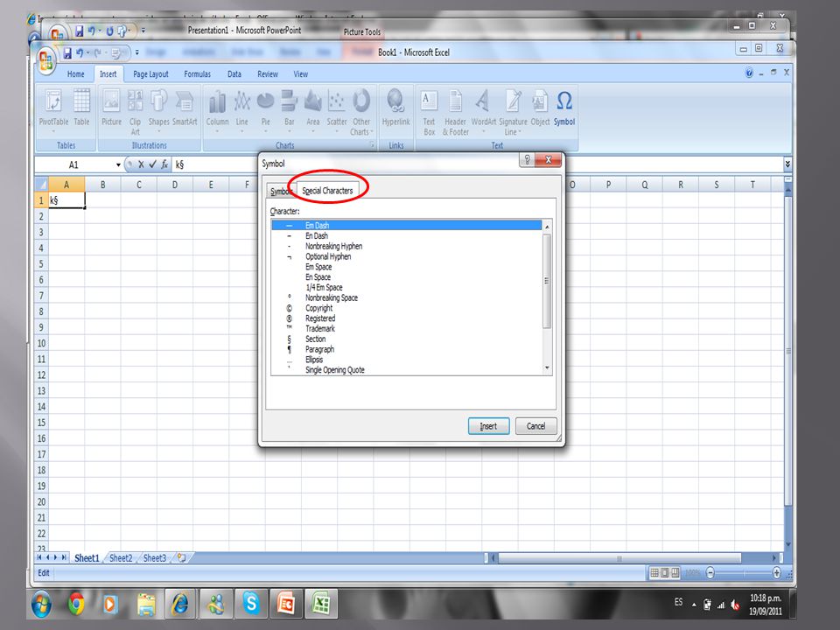The width and height of the screenshot is (840, 630).
Task: Choose the Area chart type
Action: pos(313,111)
